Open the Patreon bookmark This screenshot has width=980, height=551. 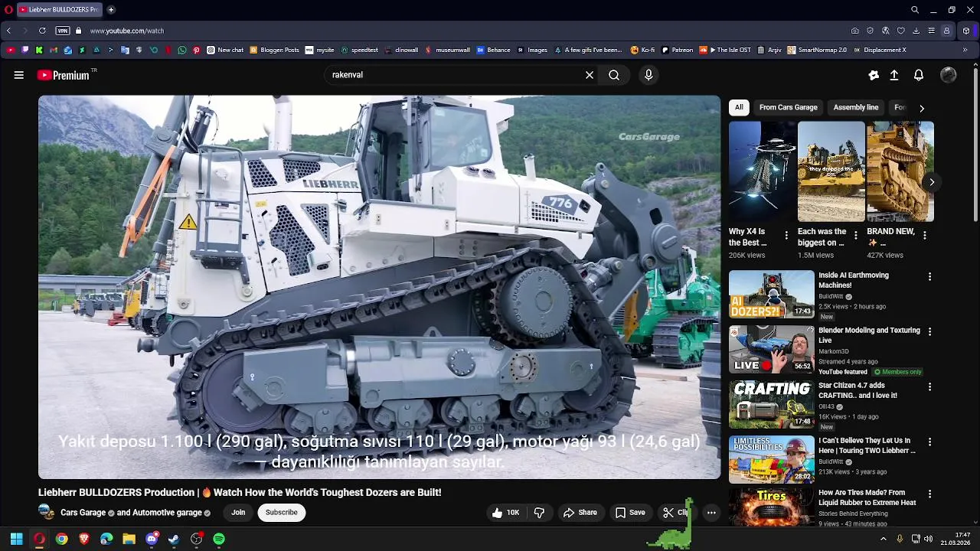678,50
